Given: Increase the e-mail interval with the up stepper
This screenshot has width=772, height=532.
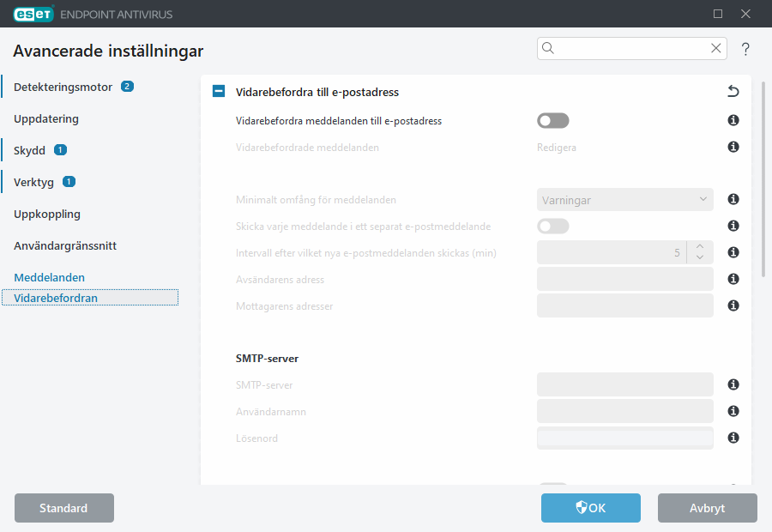Looking at the screenshot, I should point(699,247).
